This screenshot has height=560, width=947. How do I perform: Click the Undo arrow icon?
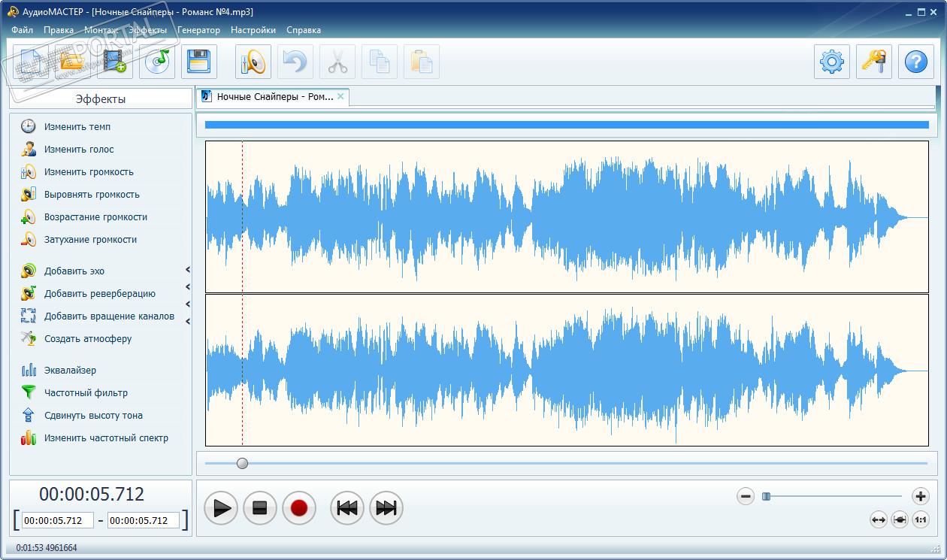[295, 62]
